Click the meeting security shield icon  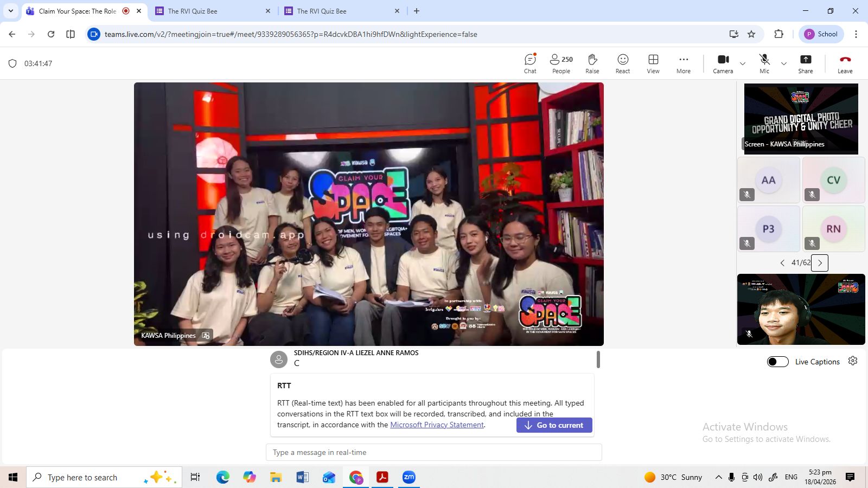[x=12, y=63]
